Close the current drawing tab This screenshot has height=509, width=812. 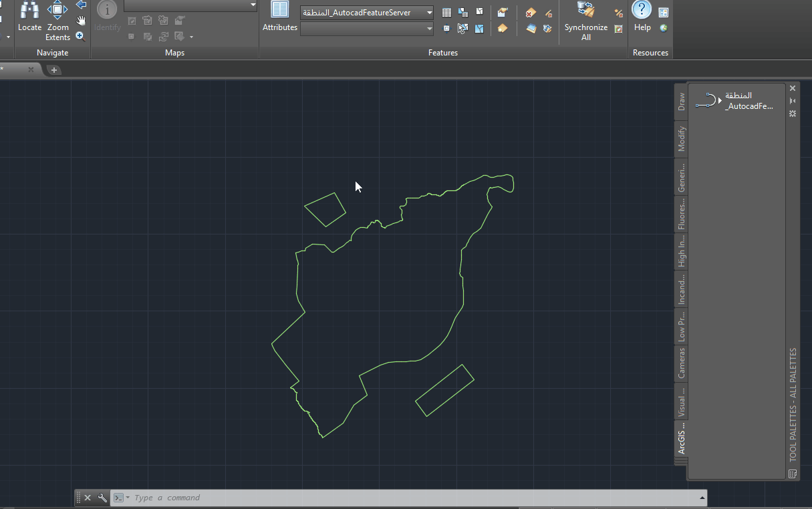[31, 69]
